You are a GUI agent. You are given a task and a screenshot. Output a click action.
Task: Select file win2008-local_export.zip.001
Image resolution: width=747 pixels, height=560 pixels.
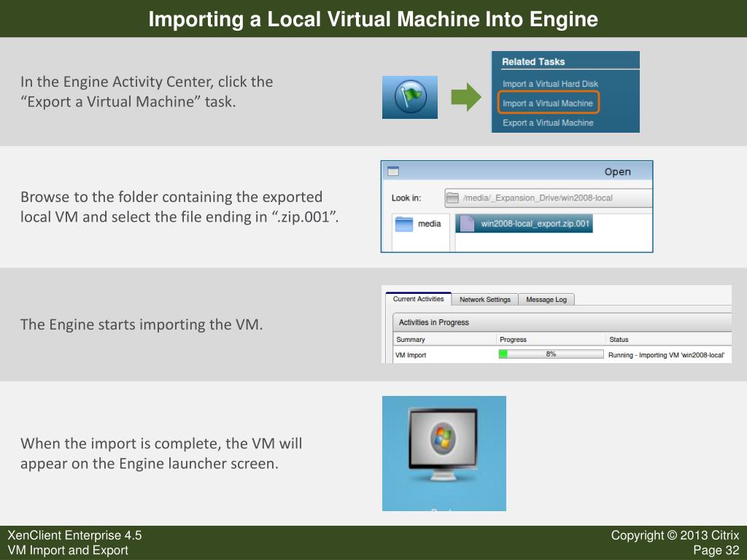coord(524,223)
